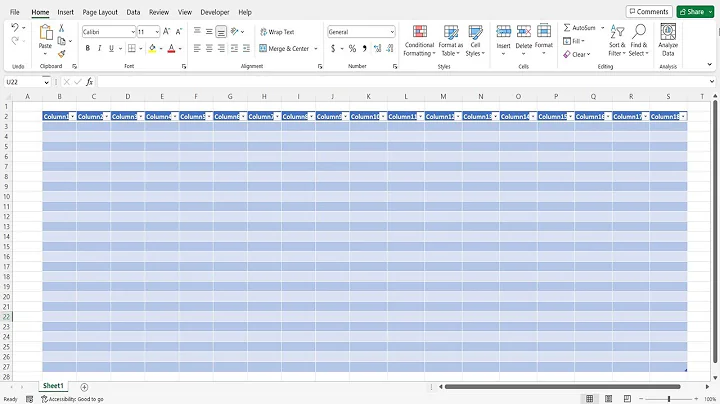Toggle Underline formatting
The width and height of the screenshot is (720, 404).
coord(111,48)
